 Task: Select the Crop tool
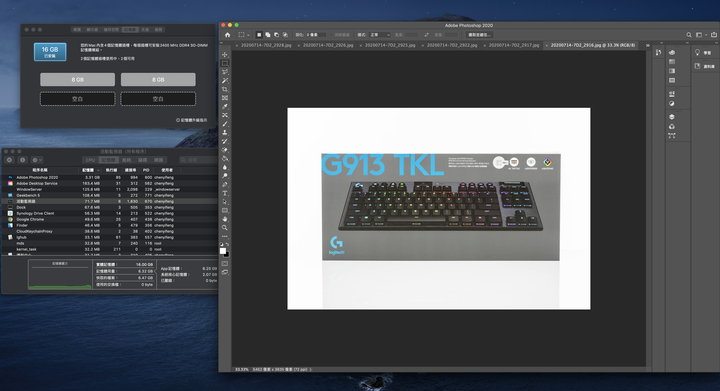tap(225, 89)
